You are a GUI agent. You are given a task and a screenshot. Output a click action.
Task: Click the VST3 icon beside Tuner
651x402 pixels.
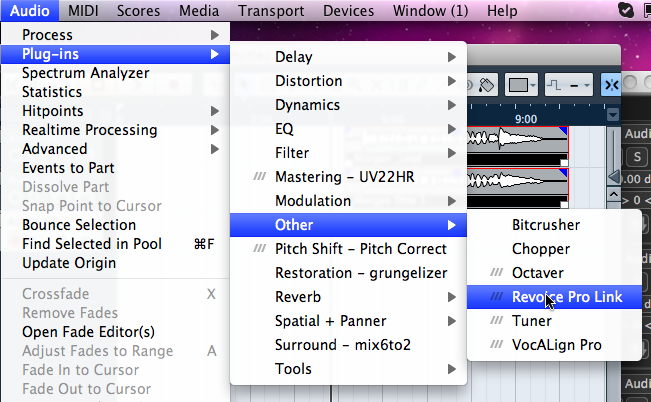495,321
